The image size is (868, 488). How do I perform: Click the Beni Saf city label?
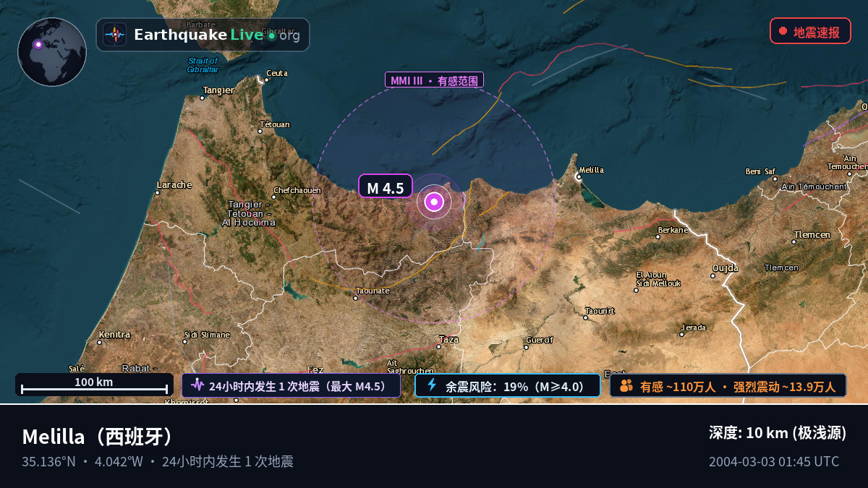pyautogui.click(x=761, y=171)
